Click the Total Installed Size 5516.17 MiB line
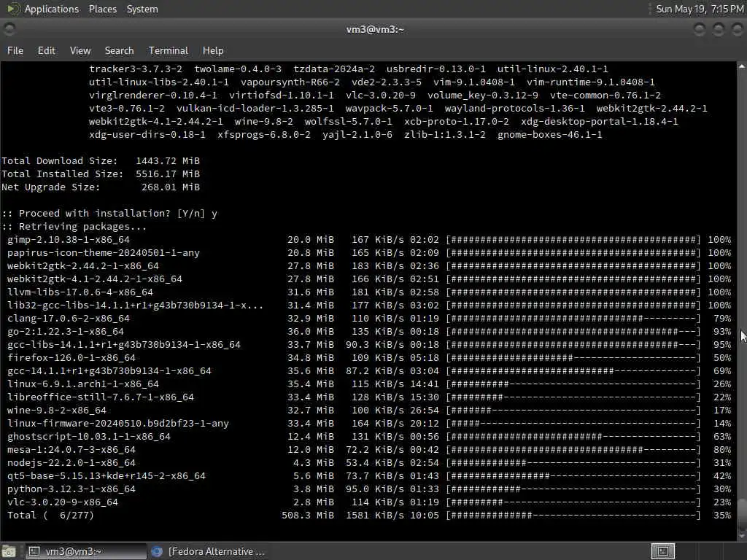The height and width of the screenshot is (560, 747). 101,174
